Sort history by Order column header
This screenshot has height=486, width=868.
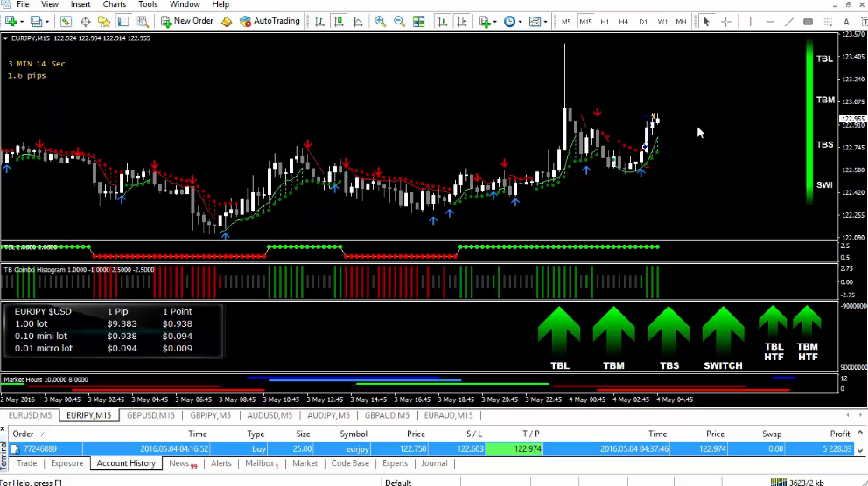click(x=24, y=434)
